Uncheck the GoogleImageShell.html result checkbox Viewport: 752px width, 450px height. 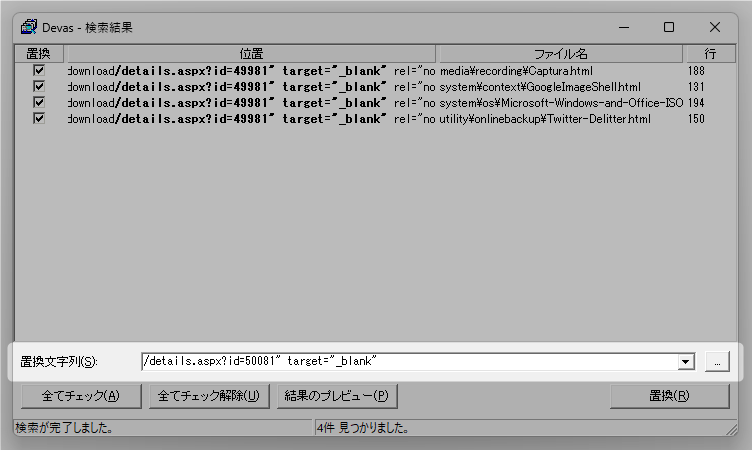pos(39,86)
